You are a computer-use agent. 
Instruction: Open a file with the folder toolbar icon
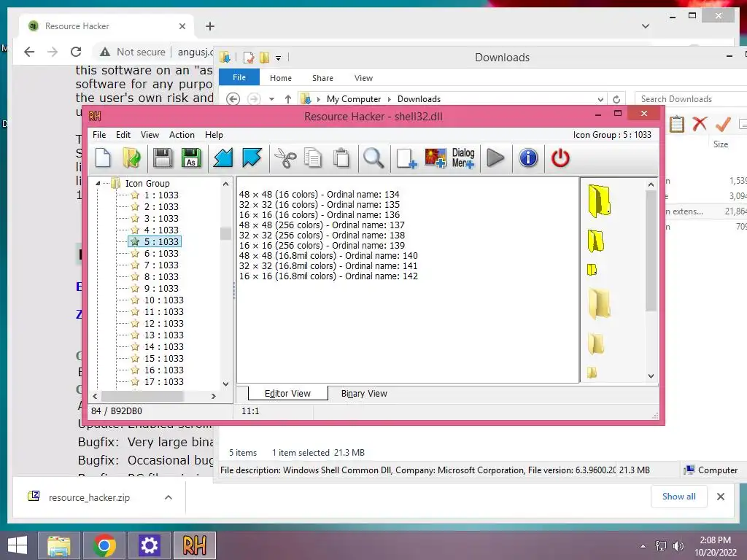pyautogui.click(x=131, y=158)
